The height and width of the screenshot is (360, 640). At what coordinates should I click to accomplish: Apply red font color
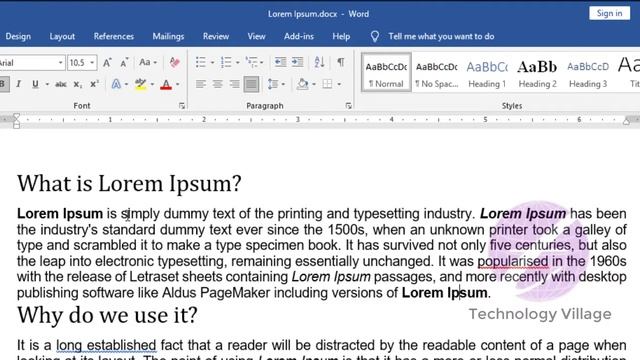point(166,84)
